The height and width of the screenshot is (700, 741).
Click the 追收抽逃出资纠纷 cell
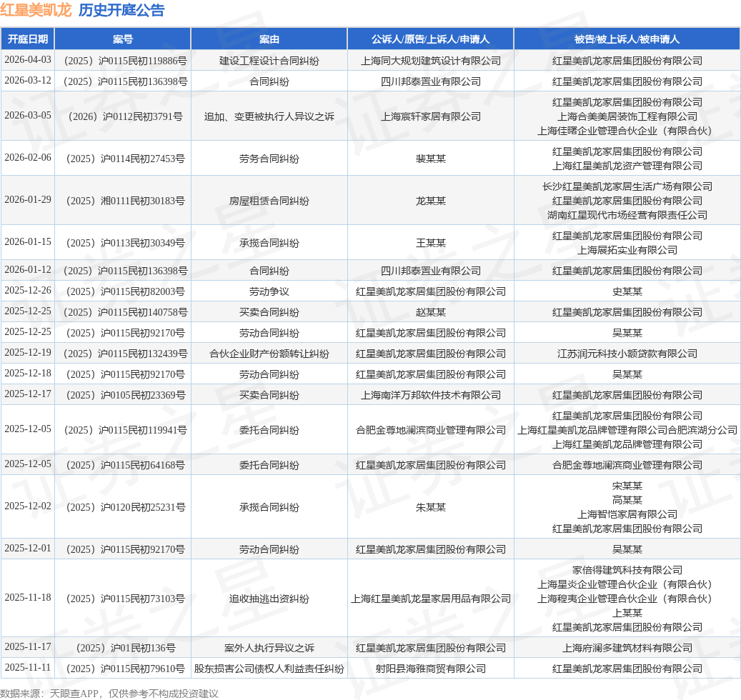point(269,599)
